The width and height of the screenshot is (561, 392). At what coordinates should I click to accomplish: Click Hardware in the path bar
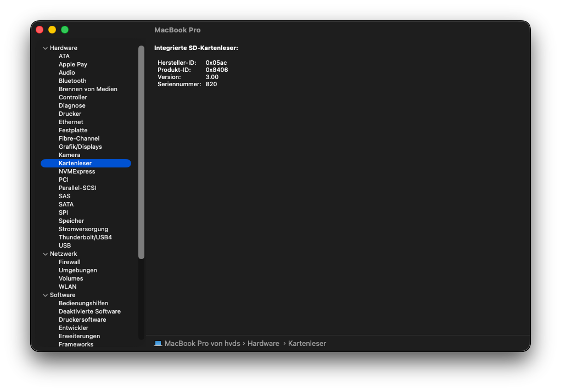[263, 343]
